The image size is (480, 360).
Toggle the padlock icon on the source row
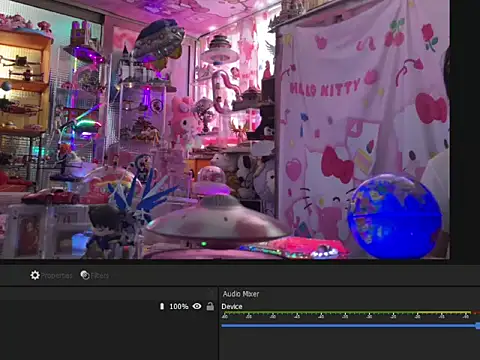tap(210, 306)
